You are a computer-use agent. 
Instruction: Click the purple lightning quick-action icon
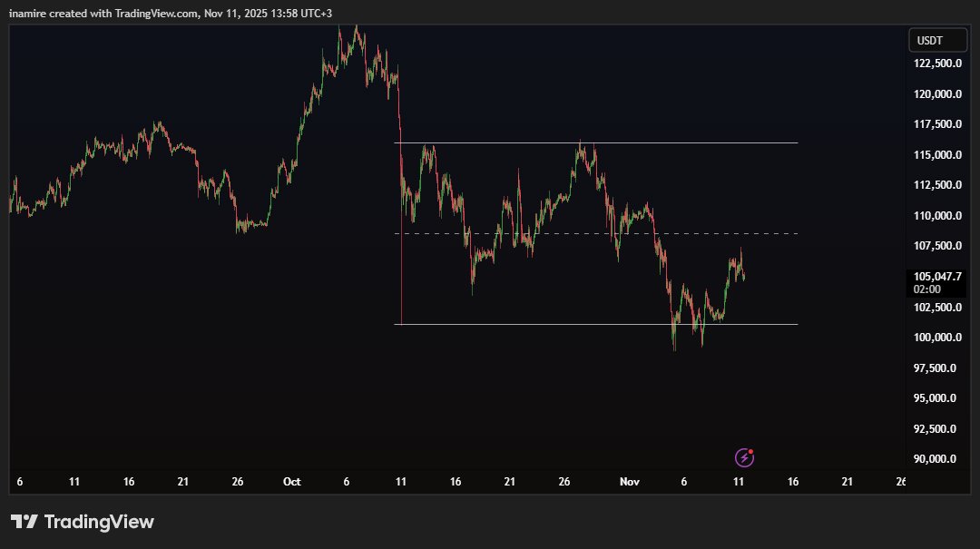click(744, 456)
